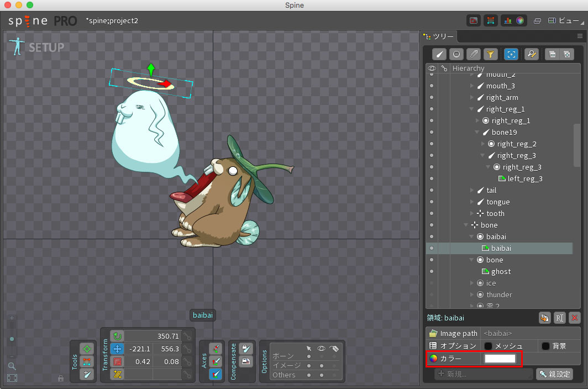Click the yellow funnel filter icon

coord(491,54)
